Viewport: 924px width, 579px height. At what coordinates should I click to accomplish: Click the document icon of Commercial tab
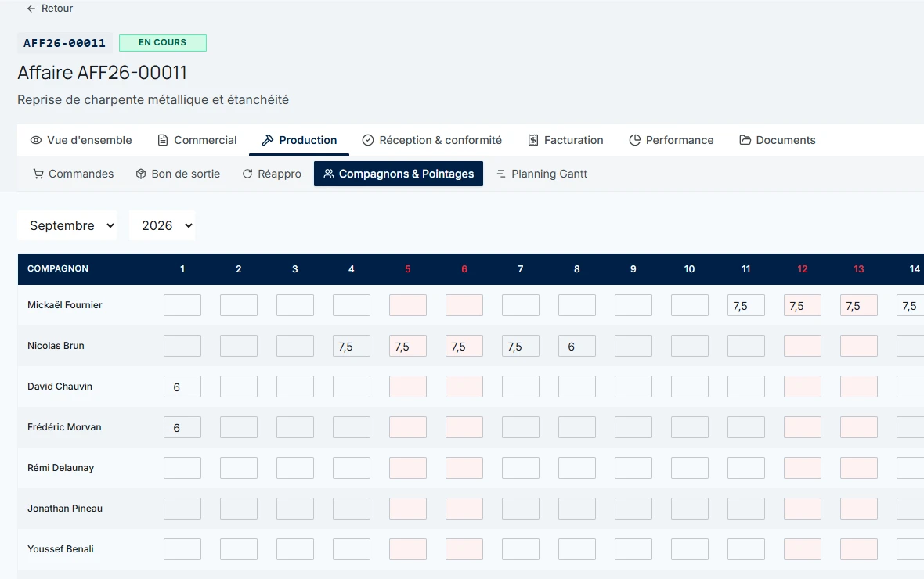click(x=163, y=140)
